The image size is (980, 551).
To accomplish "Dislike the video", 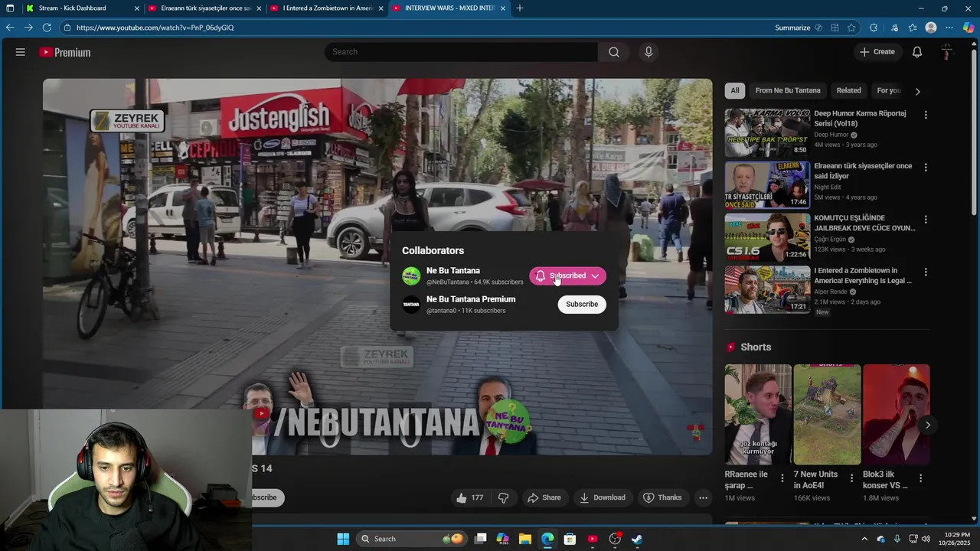I will [503, 497].
